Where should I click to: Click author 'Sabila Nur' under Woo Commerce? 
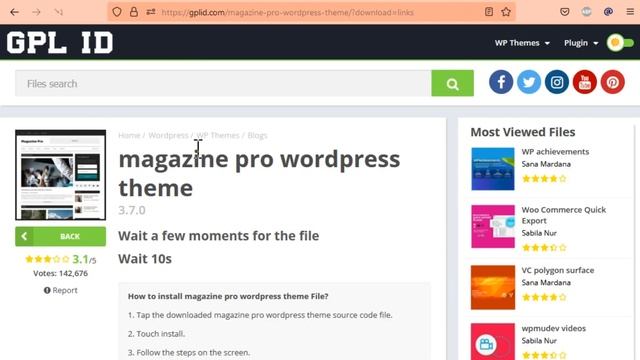pyautogui.click(x=539, y=233)
